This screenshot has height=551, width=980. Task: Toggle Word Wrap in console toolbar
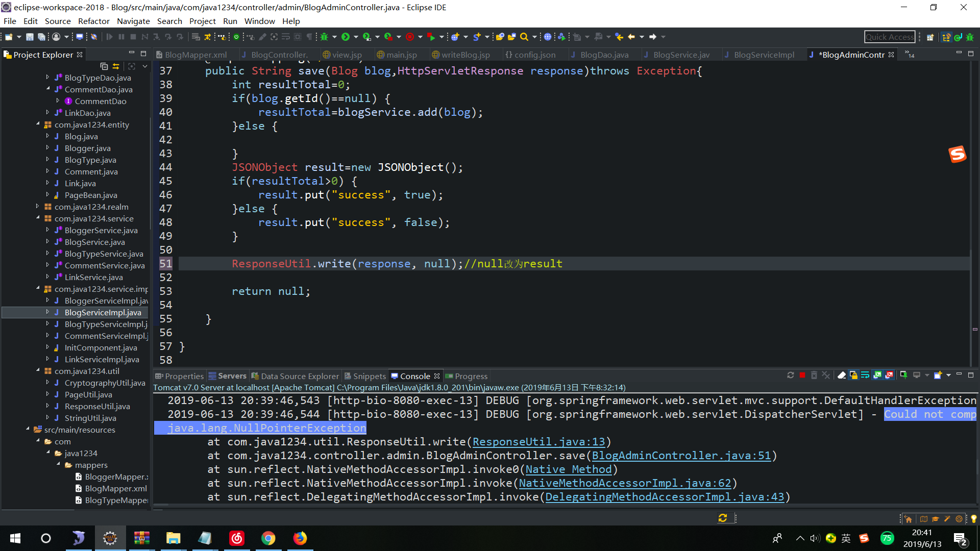865,375
